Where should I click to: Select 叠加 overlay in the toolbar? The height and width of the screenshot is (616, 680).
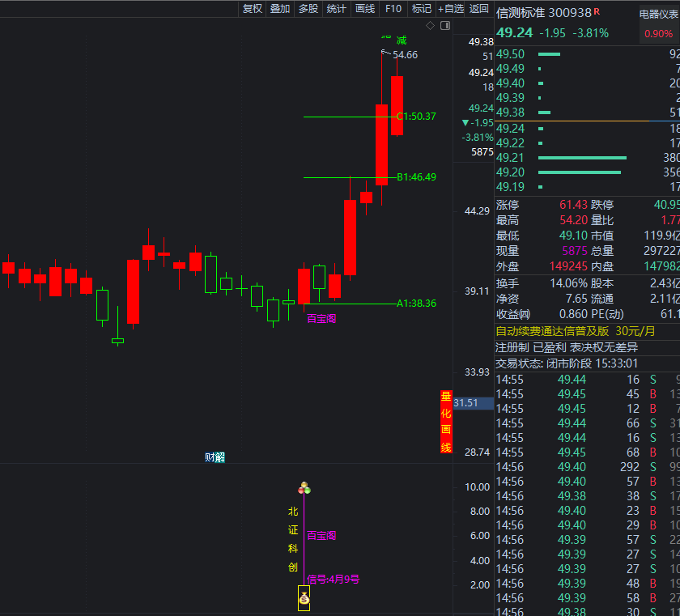click(280, 9)
